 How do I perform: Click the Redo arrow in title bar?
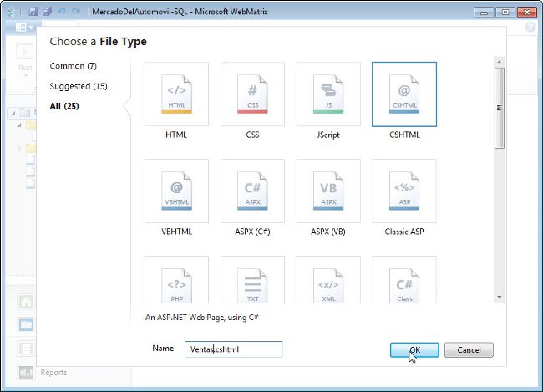tap(76, 12)
